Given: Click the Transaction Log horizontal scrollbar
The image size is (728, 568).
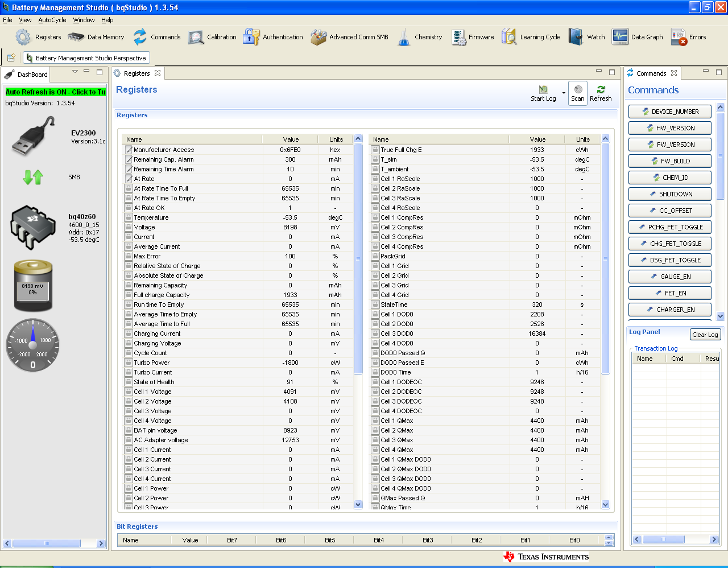Looking at the screenshot, I should tap(675, 539).
